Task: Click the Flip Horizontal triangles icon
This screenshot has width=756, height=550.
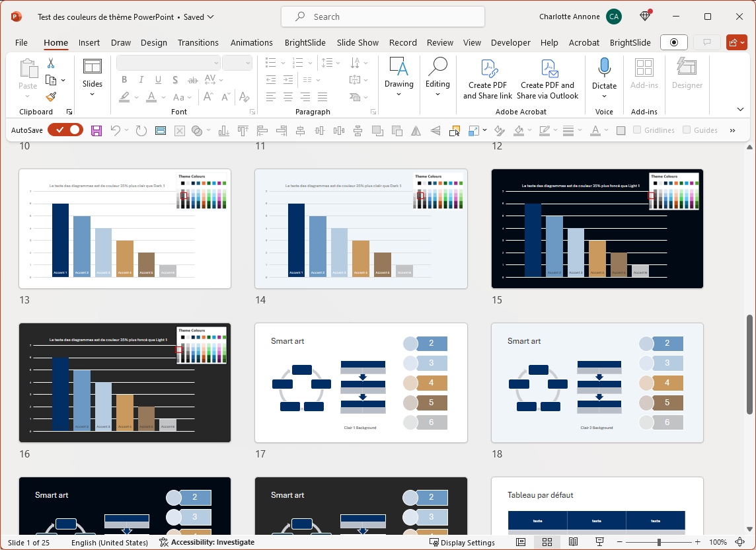Action: [x=416, y=130]
